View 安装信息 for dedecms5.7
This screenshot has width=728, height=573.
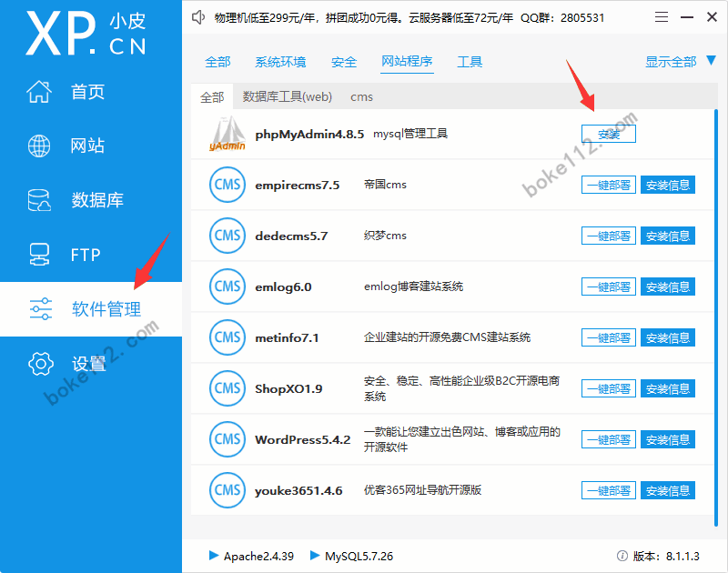tap(668, 236)
